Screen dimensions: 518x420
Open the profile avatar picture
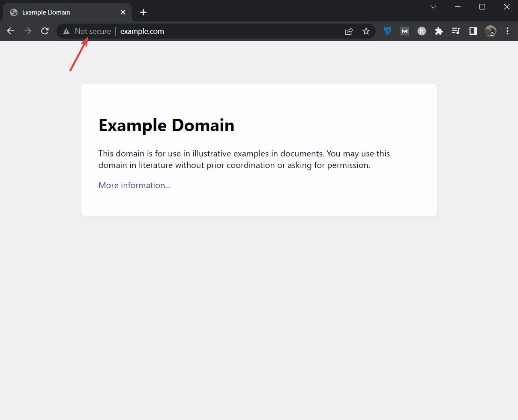tap(490, 31)
